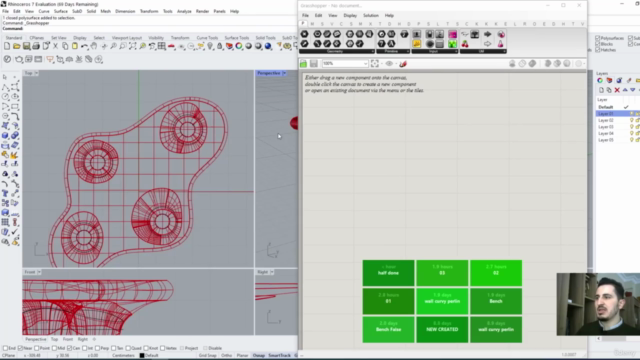Switch to the Curve Tools toolbar tab
This screenshot has width=640, height=360.
(207, 38)
